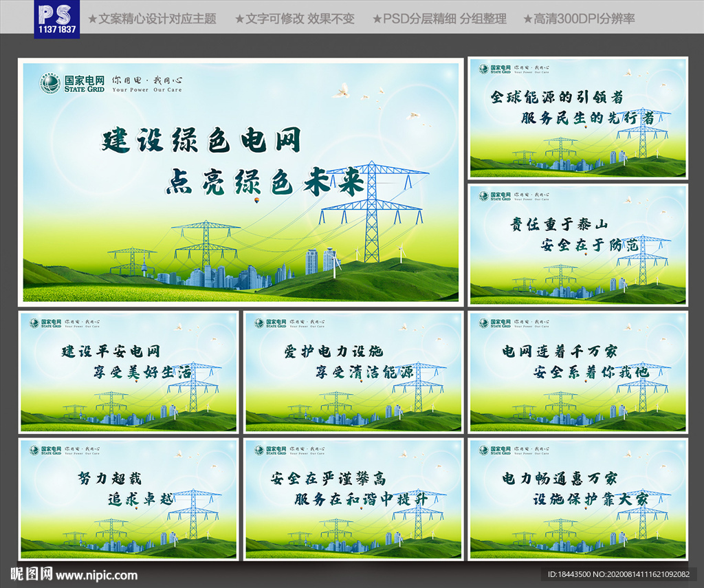
Task: Click the headline 点亮绿色未来
Action: (x=265, y=181)
